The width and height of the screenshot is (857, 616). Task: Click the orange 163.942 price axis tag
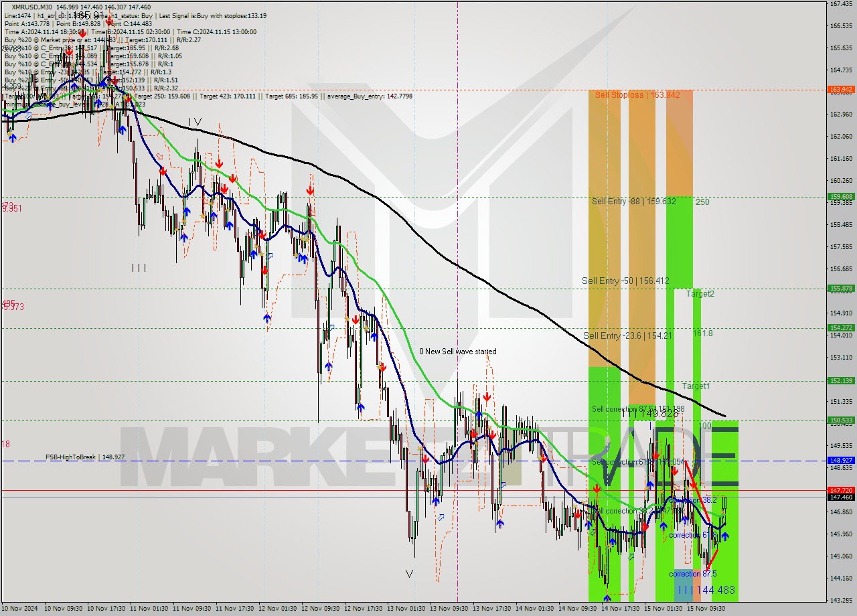click(x=840, y=89)
